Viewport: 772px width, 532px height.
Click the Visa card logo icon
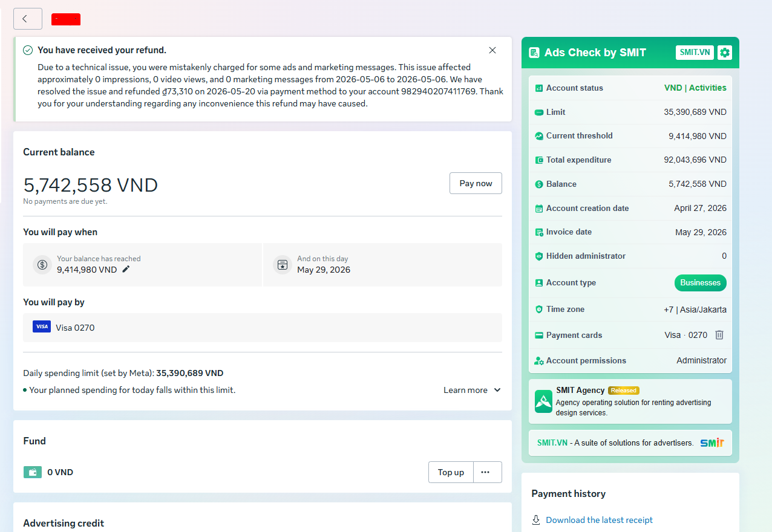point(42,326)
